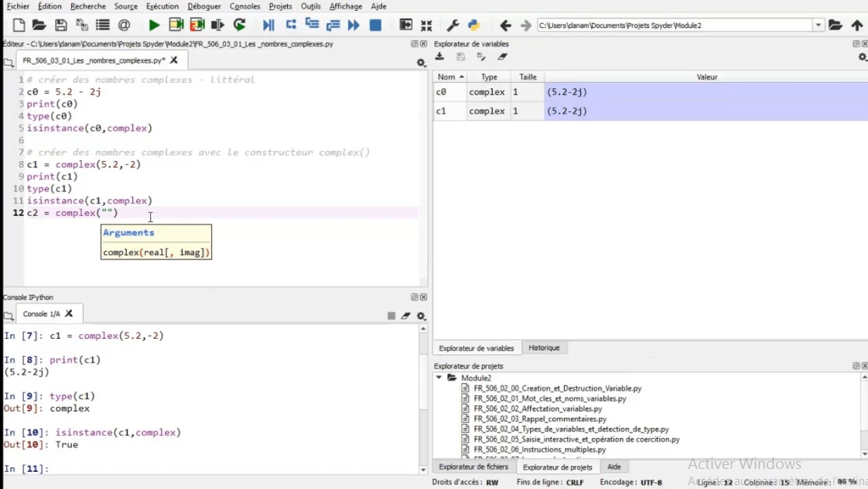Run the file with the green play button
This screenshot has width=868, height=489.
click(154, 26)
